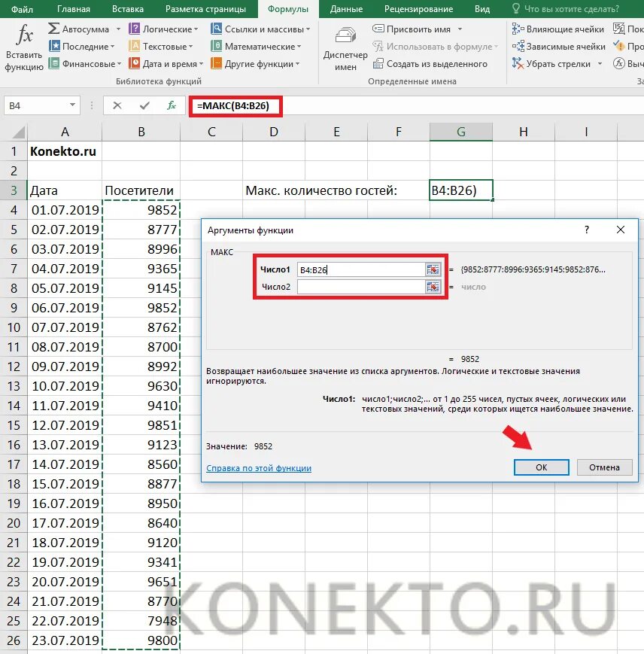644x654 pixels.
Task: Click the Убрать стрелки icon
Action: point(518,63)
